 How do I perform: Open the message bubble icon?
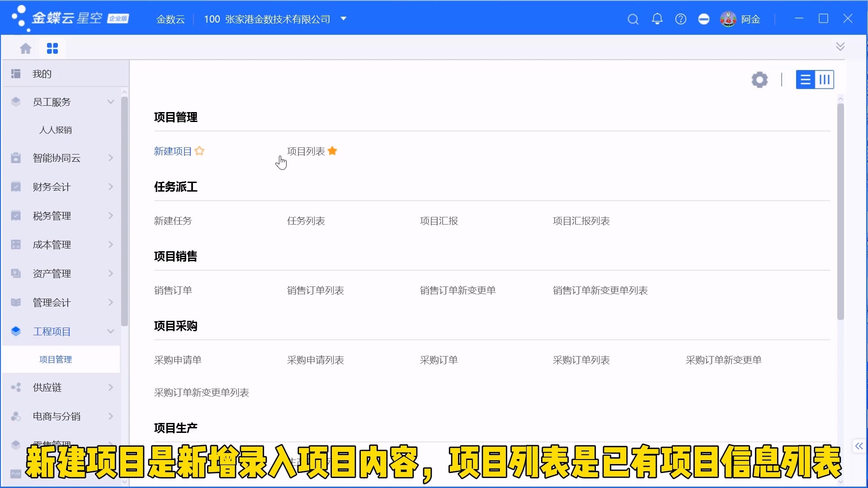[704, 19]
